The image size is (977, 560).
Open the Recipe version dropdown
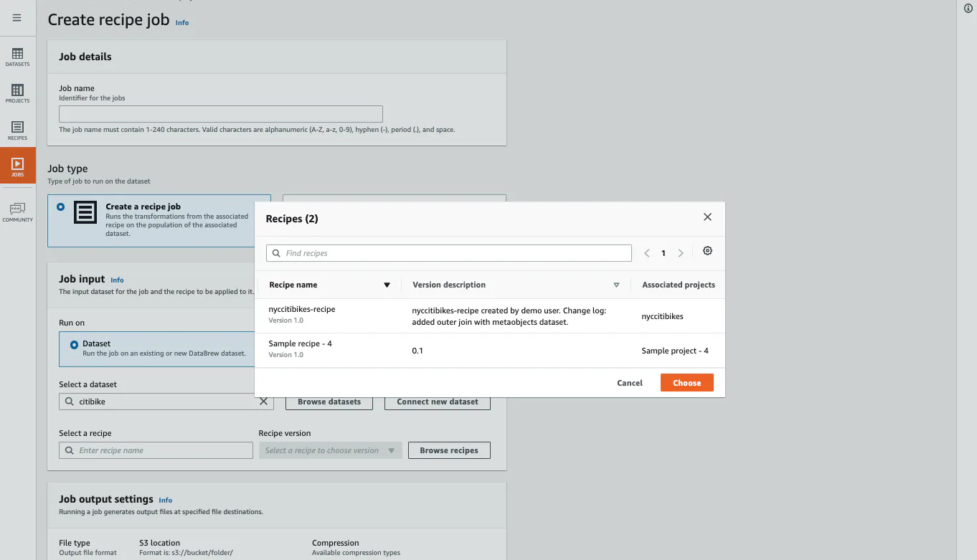tap(330, 450)
